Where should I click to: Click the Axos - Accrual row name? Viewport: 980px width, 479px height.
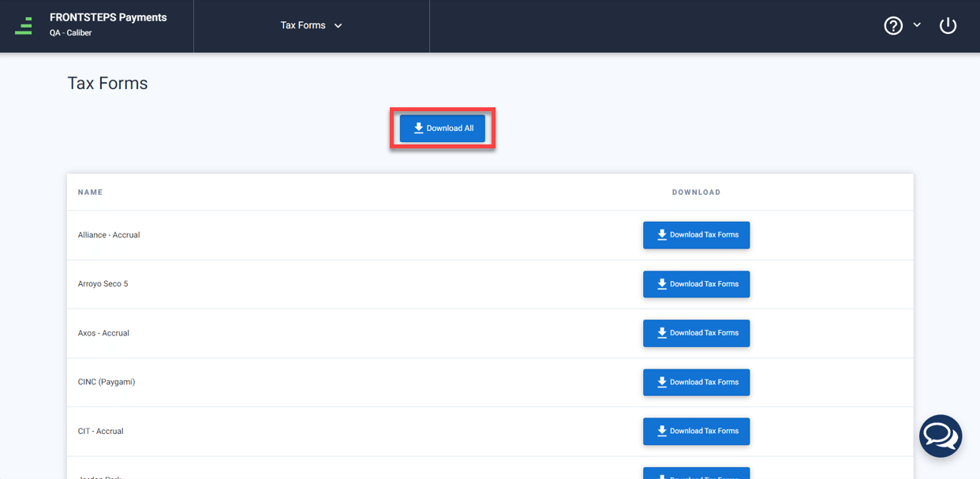[x=103, y=333]
